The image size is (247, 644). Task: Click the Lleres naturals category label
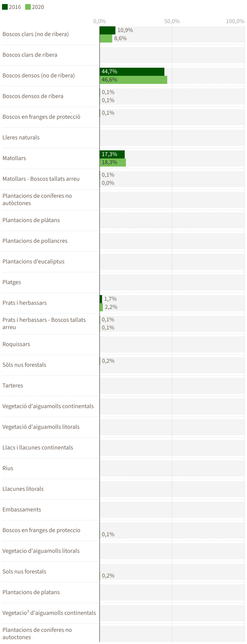(21, 138)
